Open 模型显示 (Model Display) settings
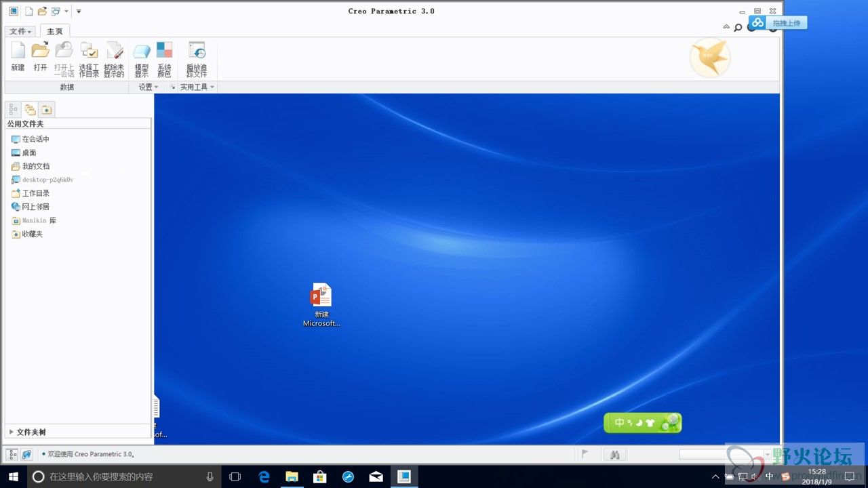Screen dimensions: 868x488 click(142, 59)
